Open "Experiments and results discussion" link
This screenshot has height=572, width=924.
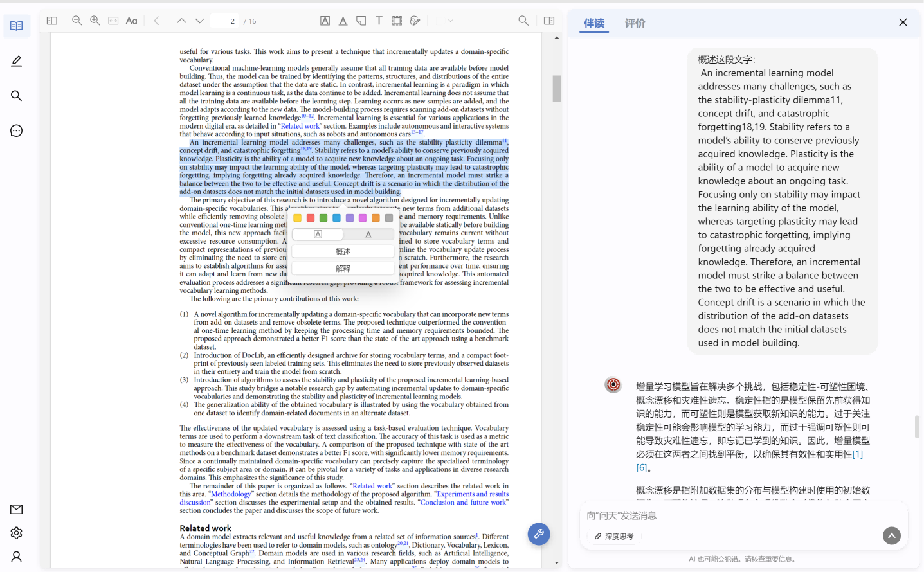[344, 498]
